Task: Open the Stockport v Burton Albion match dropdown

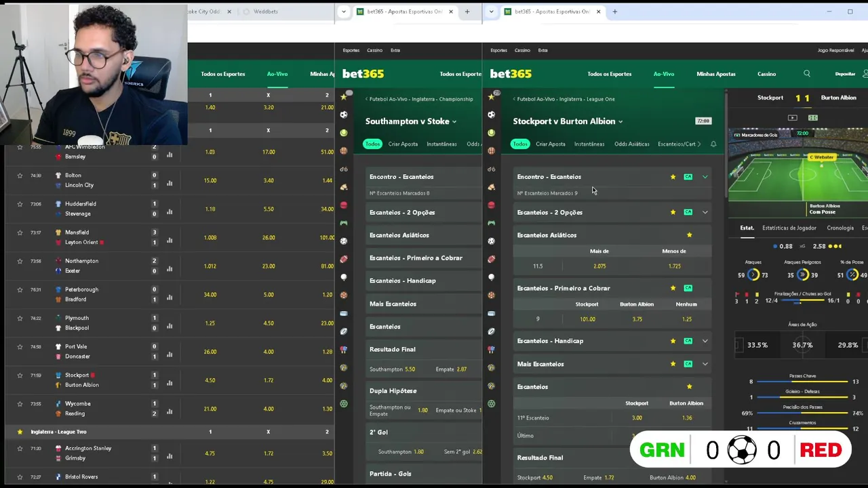Action: coord(620,122)
